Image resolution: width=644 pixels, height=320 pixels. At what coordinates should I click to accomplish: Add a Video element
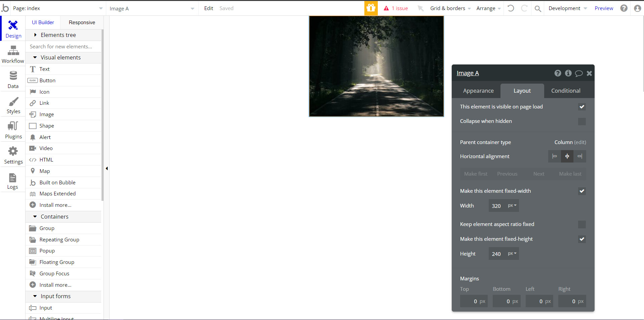[64, 148]
